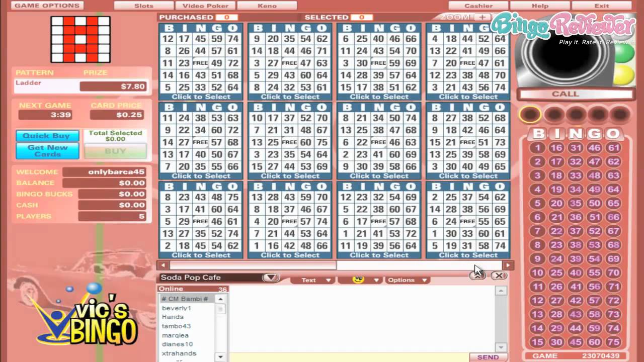
Task: Click ball number 15 on call board
Action: click(537, 342)
